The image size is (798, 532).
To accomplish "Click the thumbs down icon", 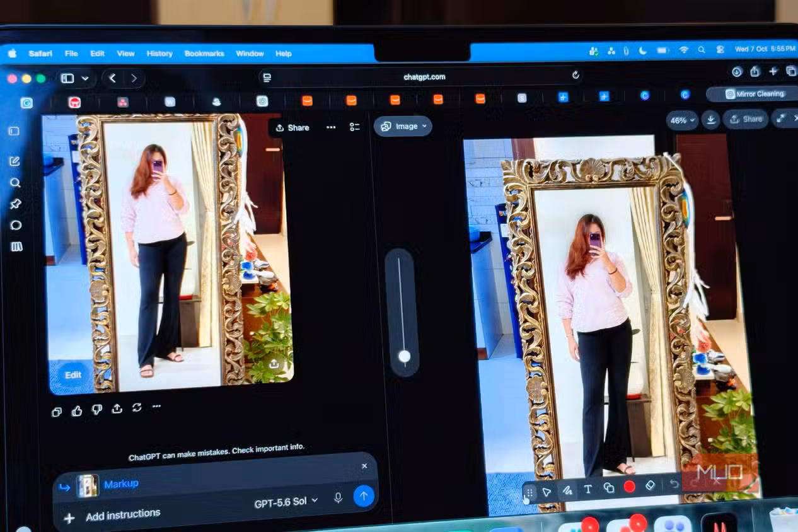I will coord(97,410).
